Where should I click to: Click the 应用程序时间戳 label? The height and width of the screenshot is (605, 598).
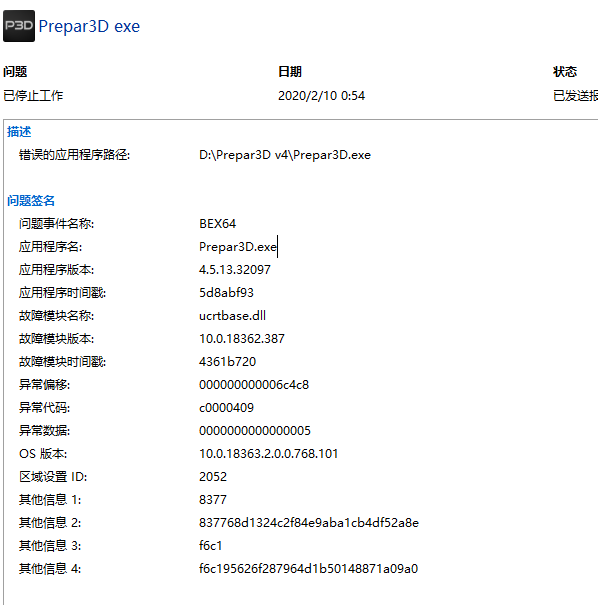click(x=63, y=293)
